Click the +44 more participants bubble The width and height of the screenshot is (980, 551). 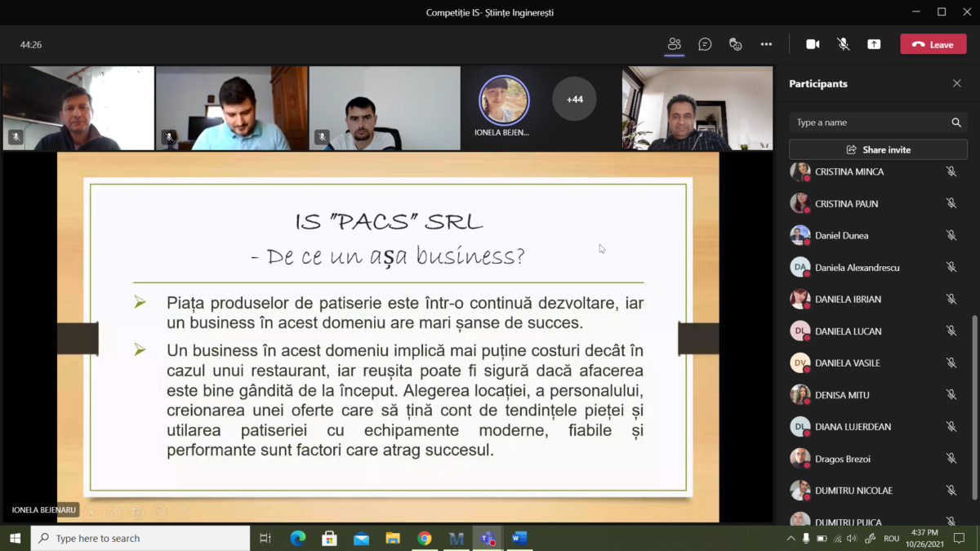click(x=574, y=100)
